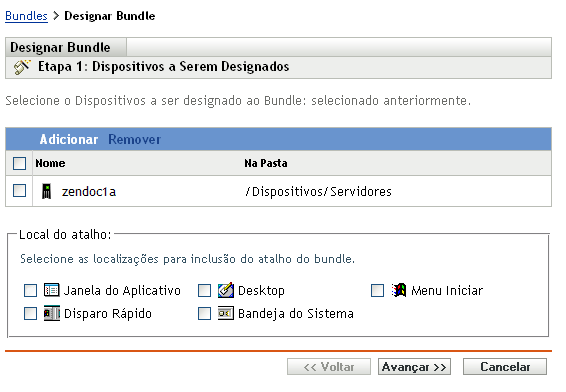
Task: Click the Janela do Aplicativo label
Action: click(x=122, y=291)
